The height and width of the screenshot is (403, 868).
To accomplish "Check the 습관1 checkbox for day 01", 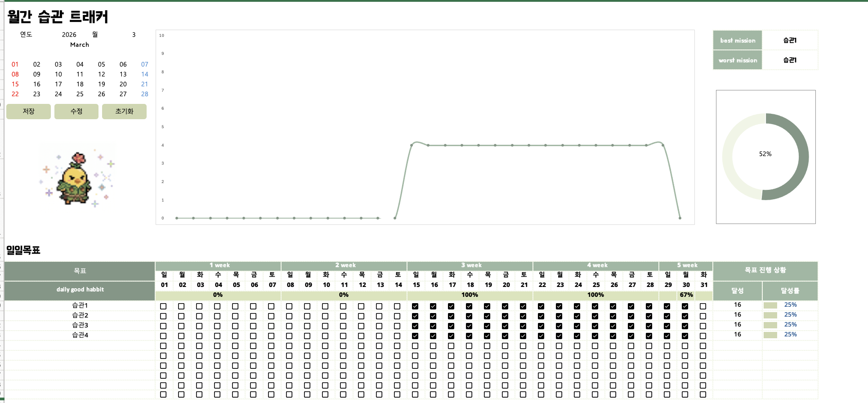I will pyautogui.click(x=163, y=306).
